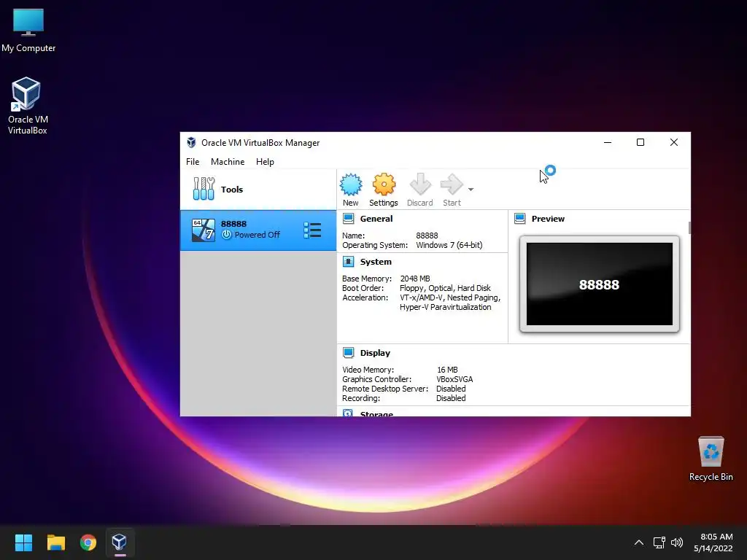Click the General section monitor icon

click(348, 219)
